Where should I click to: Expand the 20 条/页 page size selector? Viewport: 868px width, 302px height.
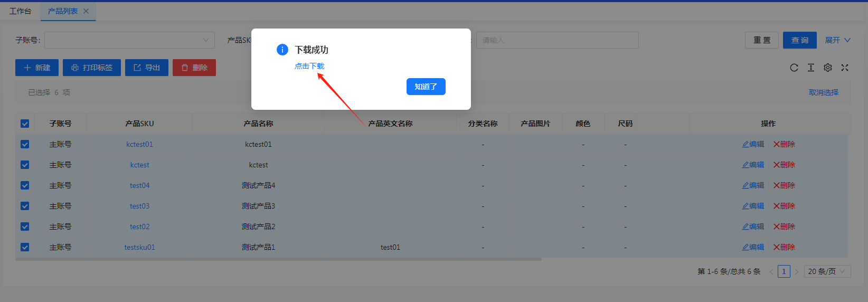click(x=827, y=271)
